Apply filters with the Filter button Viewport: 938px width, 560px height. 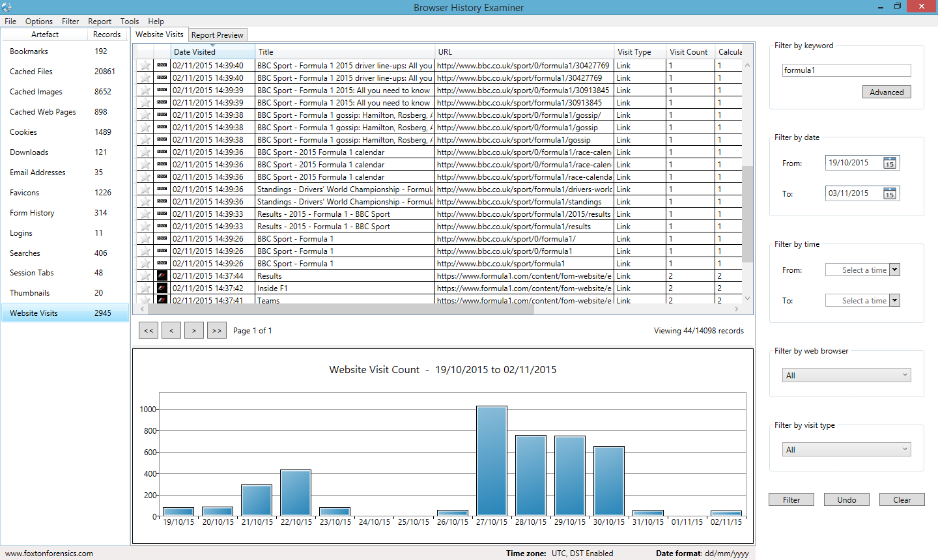coord(791,499)
